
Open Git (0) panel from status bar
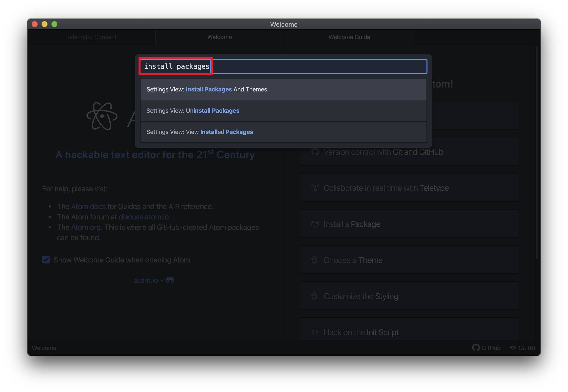(522, 348)
